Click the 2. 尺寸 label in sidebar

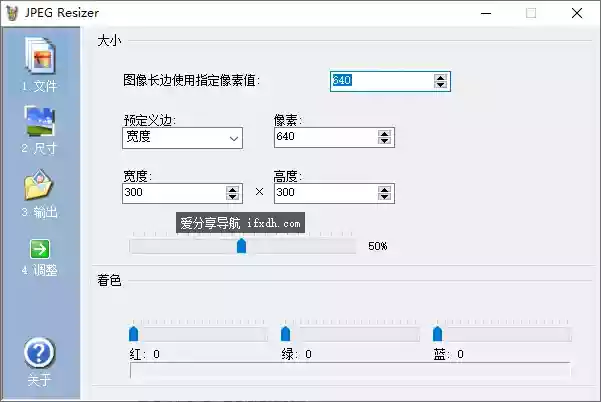39,148
